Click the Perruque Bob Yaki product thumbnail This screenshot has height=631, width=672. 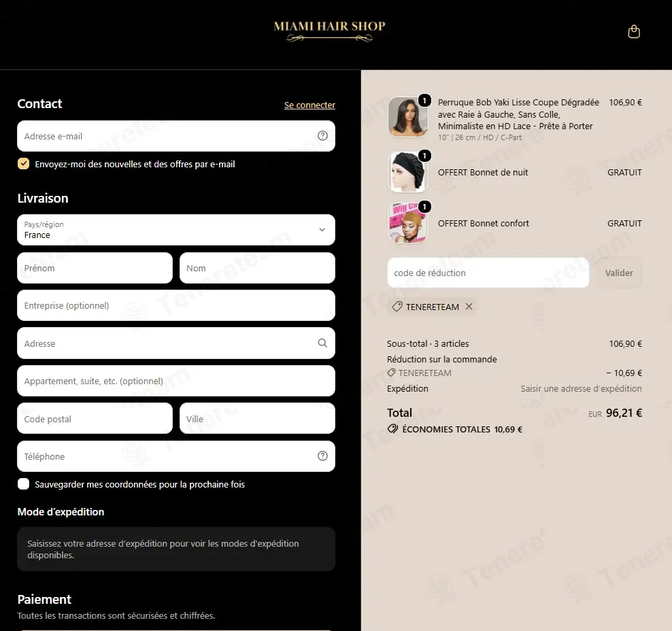pyautogui.click(x=408, y=117)
